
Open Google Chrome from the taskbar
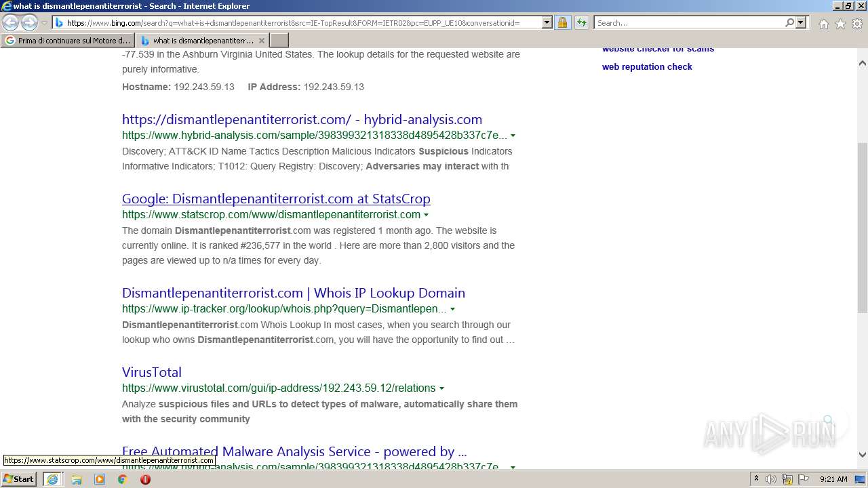(x=122, y=479)
